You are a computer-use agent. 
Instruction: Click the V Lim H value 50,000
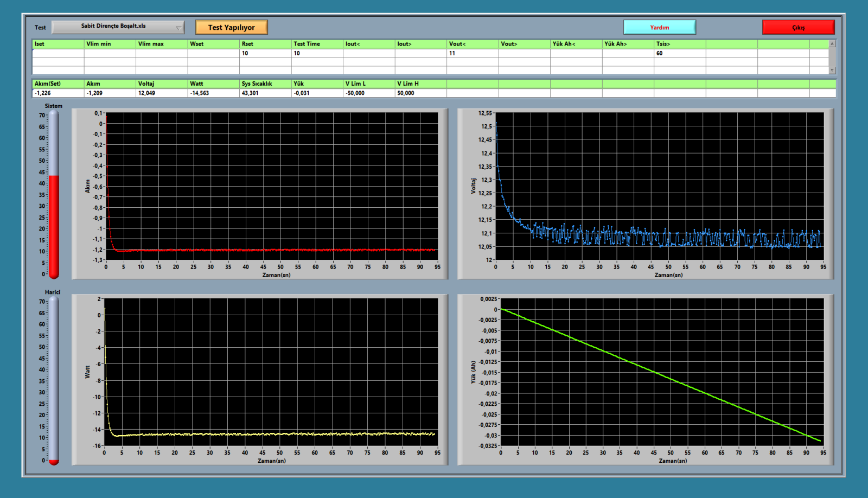point(421,93)
